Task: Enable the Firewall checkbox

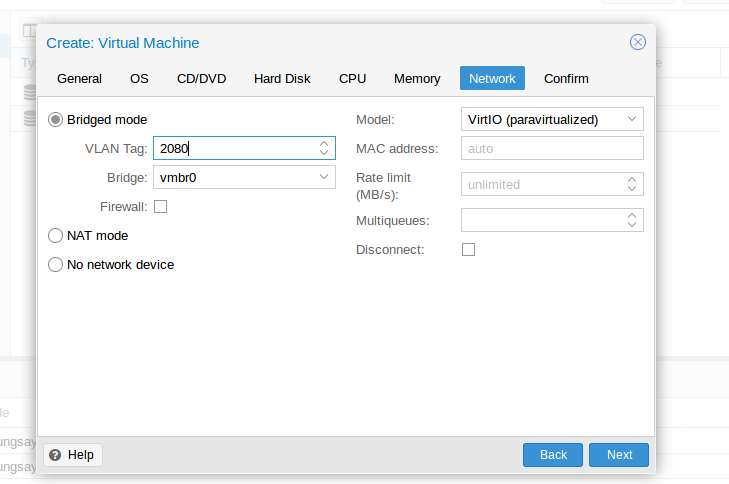Action: (x=161, y=207)
